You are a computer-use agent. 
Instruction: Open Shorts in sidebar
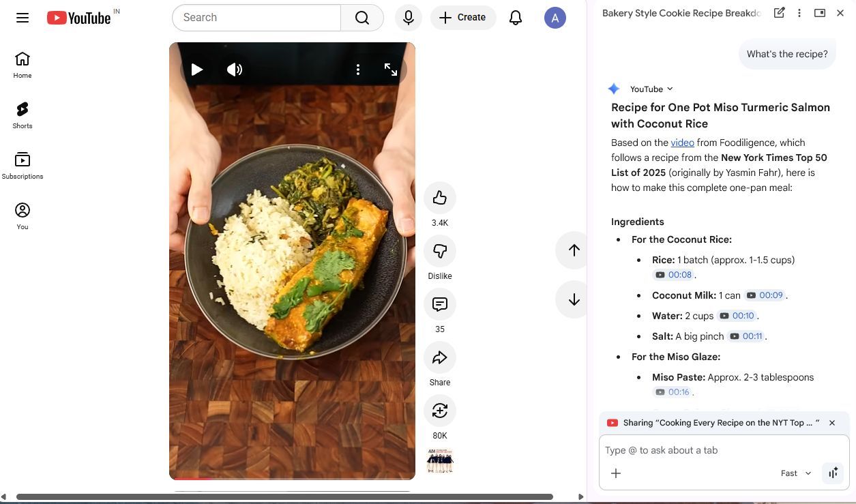(x=23, y=115)
